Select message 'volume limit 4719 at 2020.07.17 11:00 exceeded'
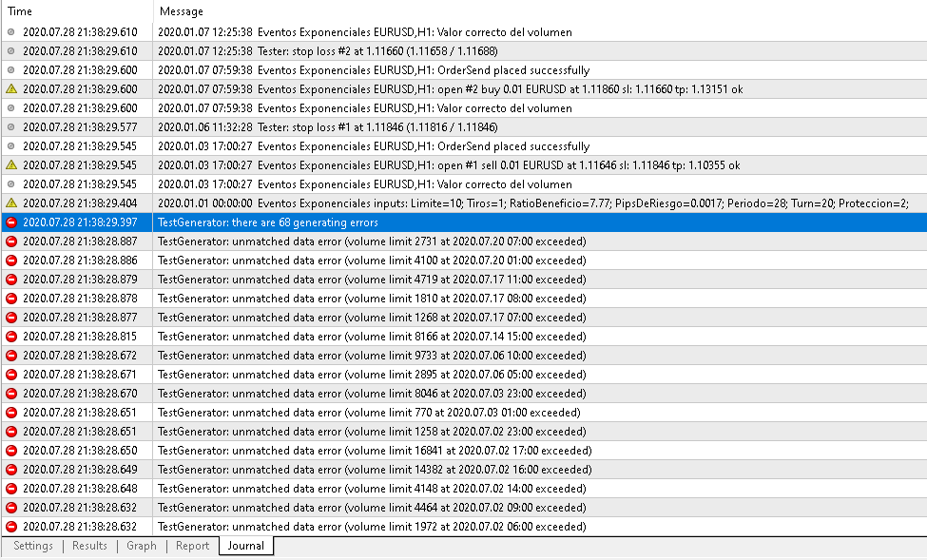This screenshot has width=927, height=560. [372, 280]
